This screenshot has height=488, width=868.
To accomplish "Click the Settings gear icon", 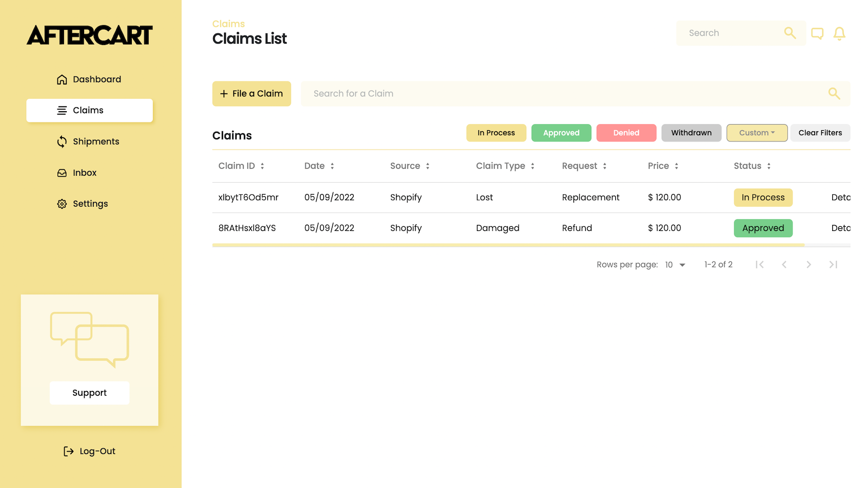I will pyautogui.click(x=62, y=203).
